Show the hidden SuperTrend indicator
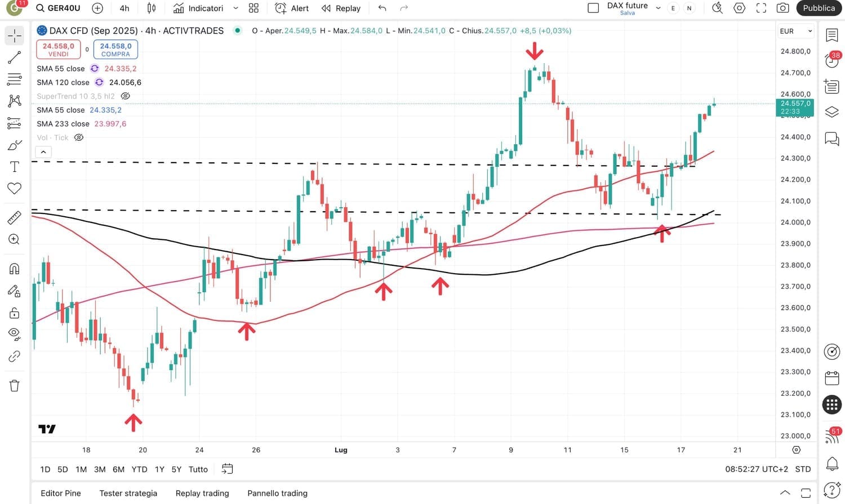Image resolution: width=845 pixels, height=504 pixels. pos(126,96)
